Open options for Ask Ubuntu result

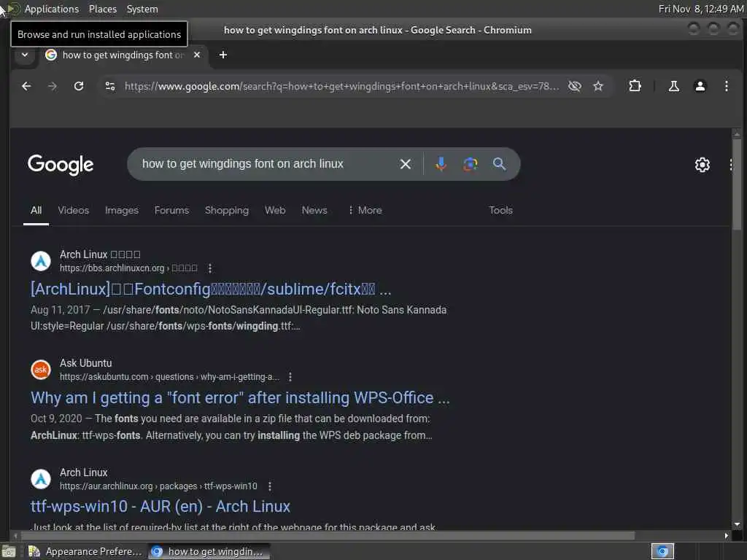(x=290, y=377)
